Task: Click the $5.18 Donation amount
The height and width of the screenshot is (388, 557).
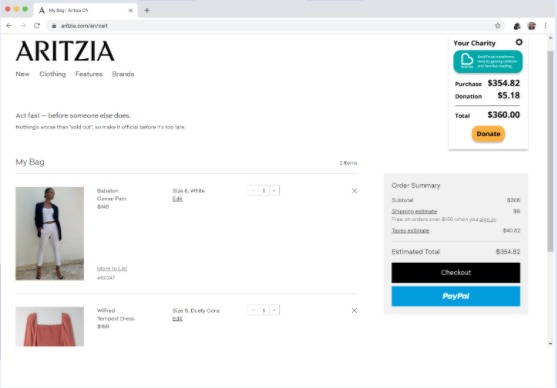Action: pos(508,95)
